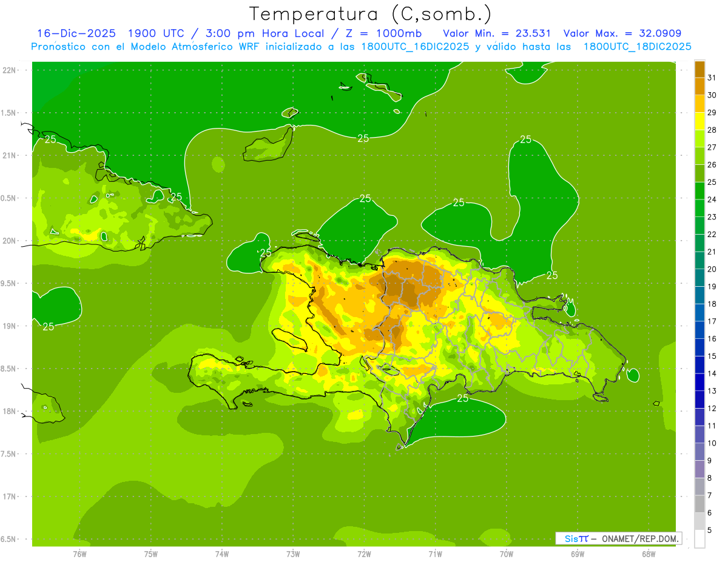Viewport: 728px width, 562px height.
Task: Click legend value '23' on the color bar
Action: point(712,217)
